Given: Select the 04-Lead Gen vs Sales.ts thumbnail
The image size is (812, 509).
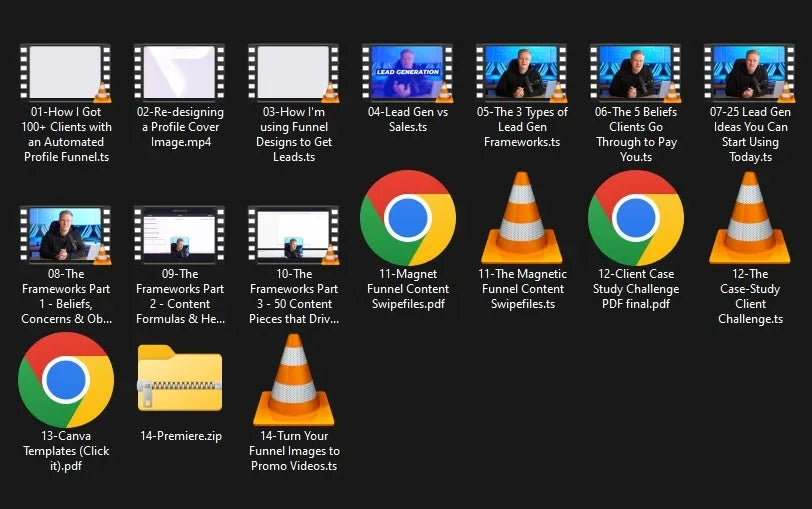Looking at the screenshot, I should tap(408, 73).
